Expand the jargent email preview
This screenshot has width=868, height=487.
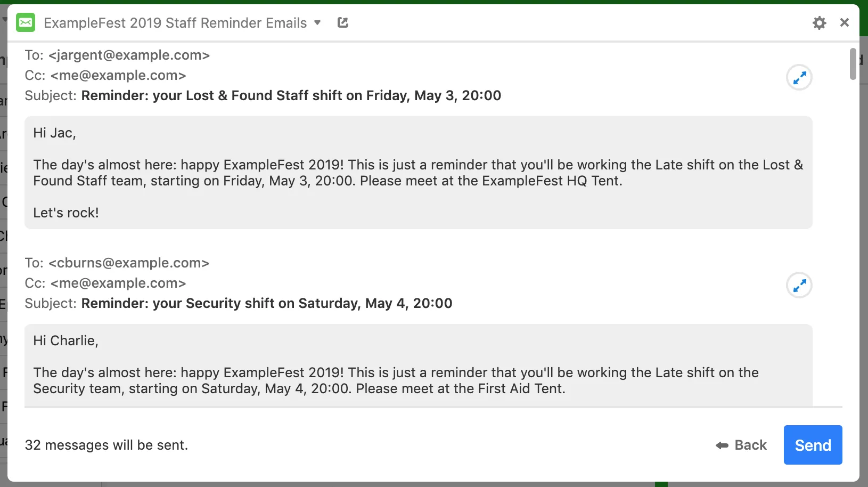point(799,78)
